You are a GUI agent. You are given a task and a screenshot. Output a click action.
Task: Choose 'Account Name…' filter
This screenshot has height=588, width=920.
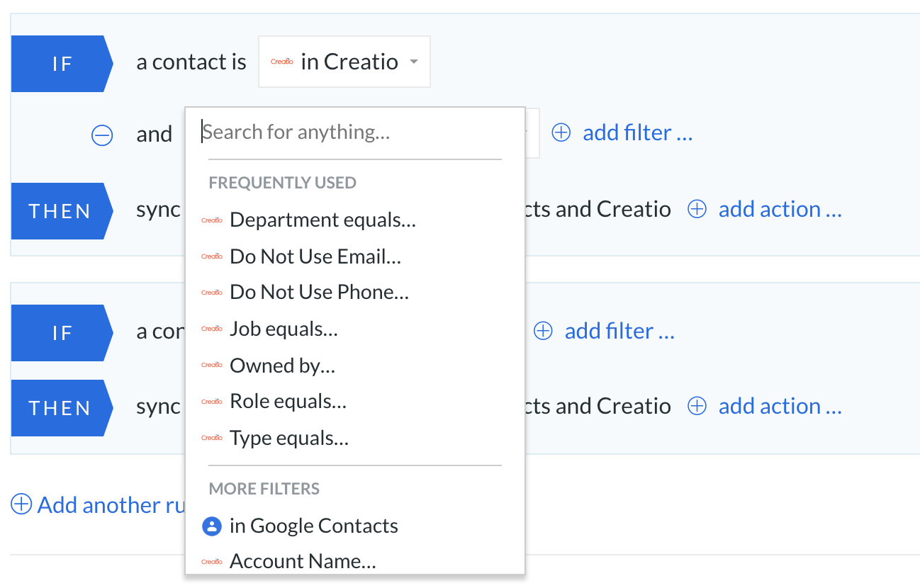click(x=303, y=561)
